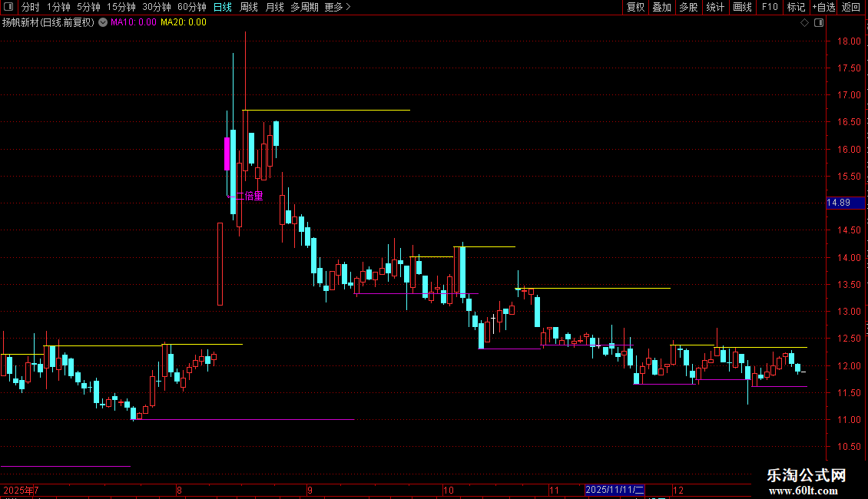Select the 30分钟 period tab
This screenshot has height=499, width=868.
(x=157, y=7)
